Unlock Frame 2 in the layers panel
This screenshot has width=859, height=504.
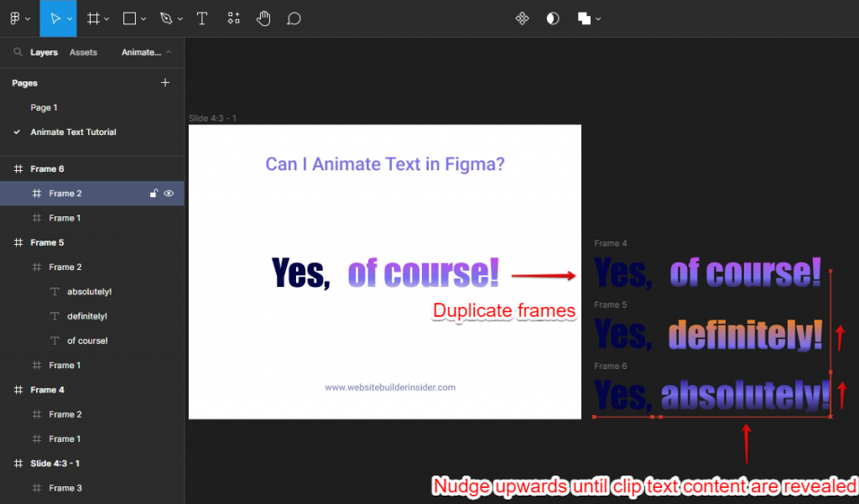(x=154, y=193)
